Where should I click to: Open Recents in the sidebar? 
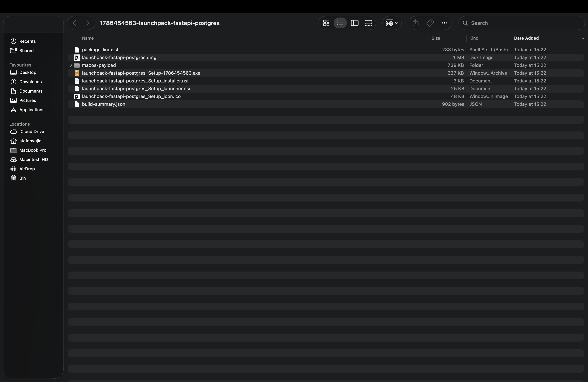point(23,41)
